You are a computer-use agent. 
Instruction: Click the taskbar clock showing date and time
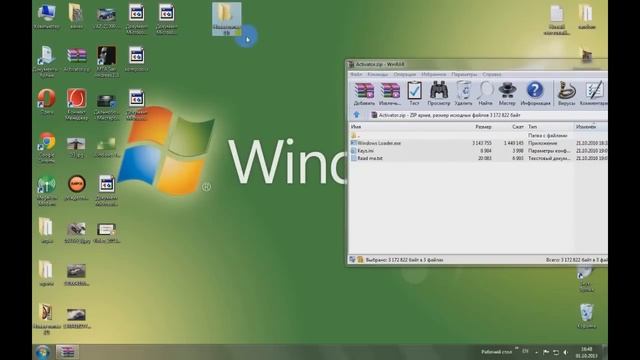coord(587,352)
